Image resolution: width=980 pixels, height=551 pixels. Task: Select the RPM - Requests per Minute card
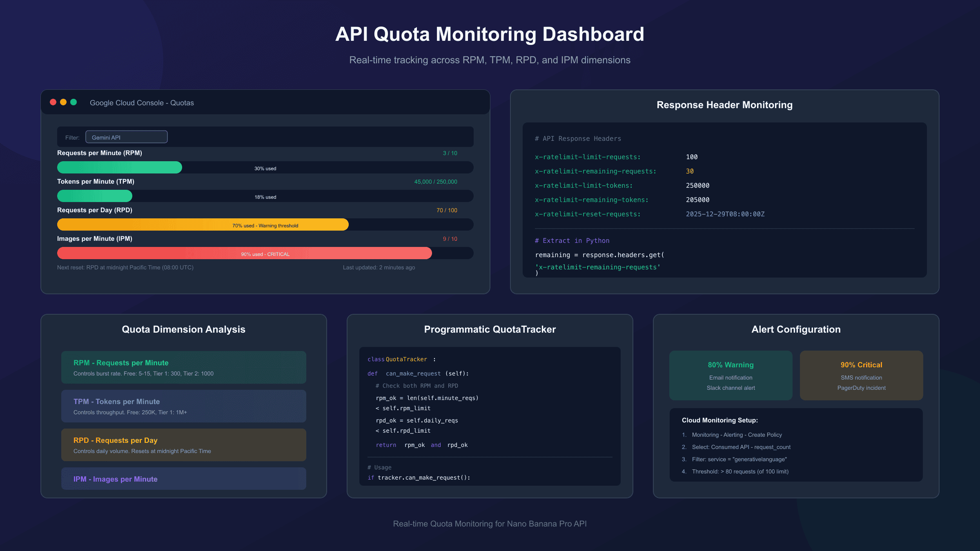(183, 367)
